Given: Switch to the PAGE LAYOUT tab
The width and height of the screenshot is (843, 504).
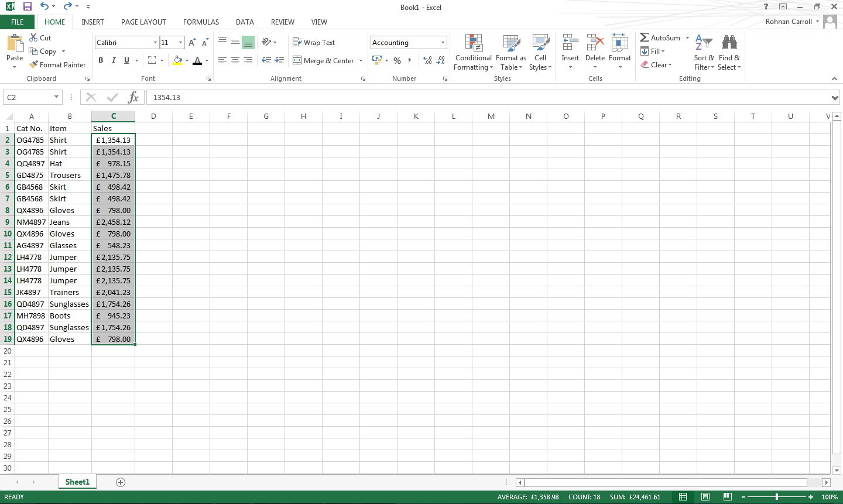Looking at the screenshot, I should [143, 22].
